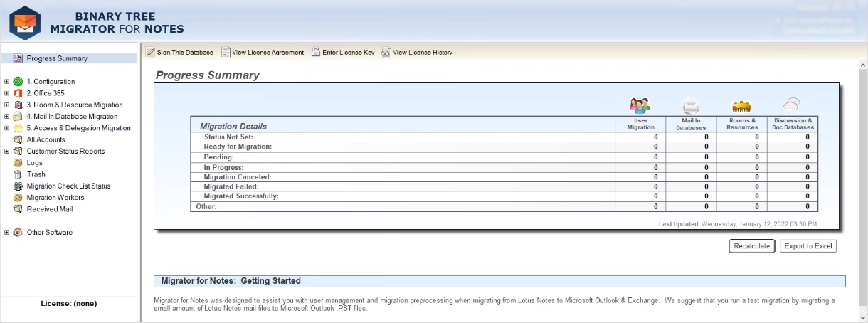This screenshot has width=868, height=323.
Task: Click the Logs icon
Action: pos(18,163)
